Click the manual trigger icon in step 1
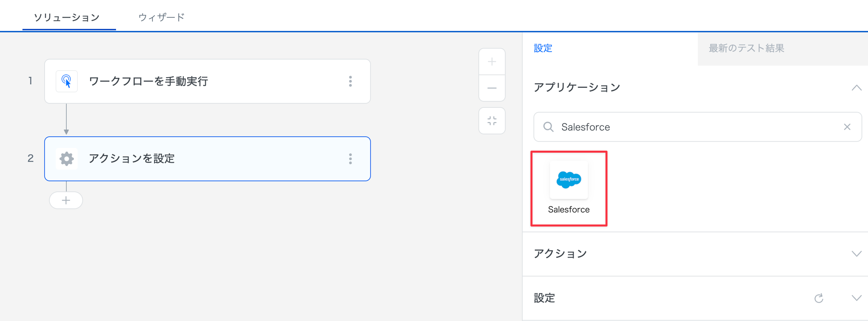Viewport: 868px width, 321px height. pyautogui.click(x=67, y=81)
